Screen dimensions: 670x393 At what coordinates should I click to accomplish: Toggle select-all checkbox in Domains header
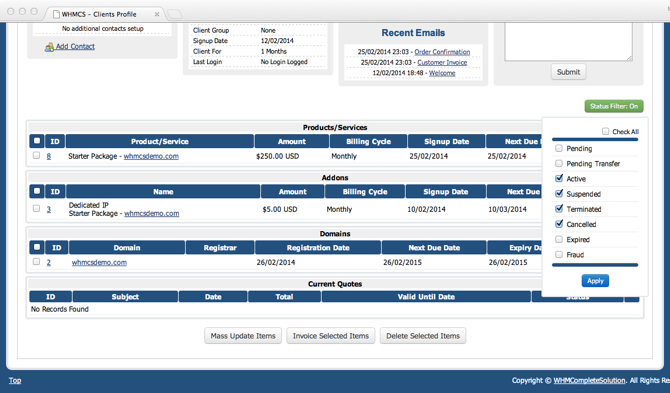click(x=37, y=247)
